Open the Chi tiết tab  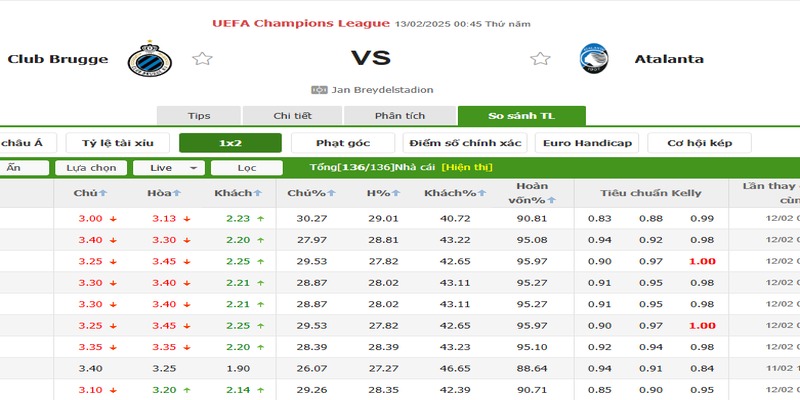[292, 116]
